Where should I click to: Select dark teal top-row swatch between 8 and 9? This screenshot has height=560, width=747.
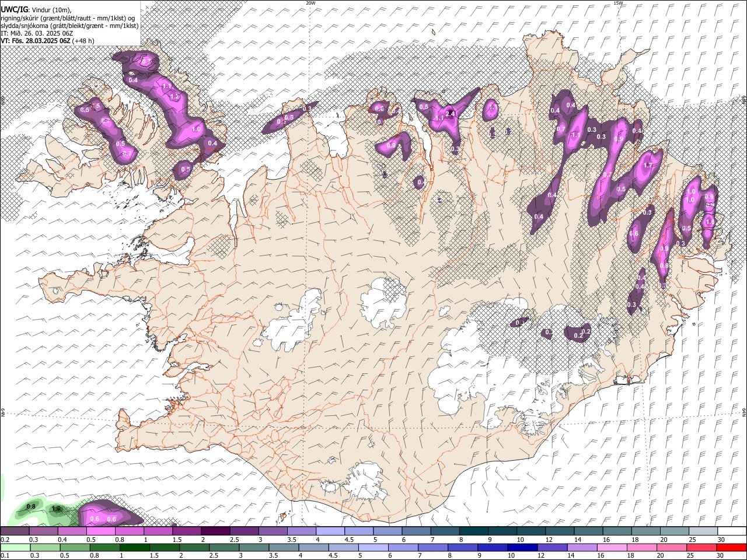coord(473,531)
